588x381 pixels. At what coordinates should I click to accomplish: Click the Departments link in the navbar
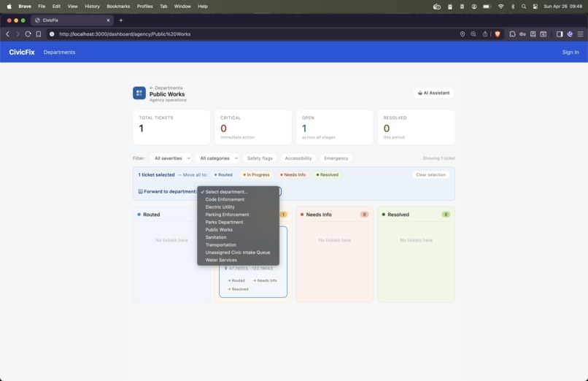(59, 52)
